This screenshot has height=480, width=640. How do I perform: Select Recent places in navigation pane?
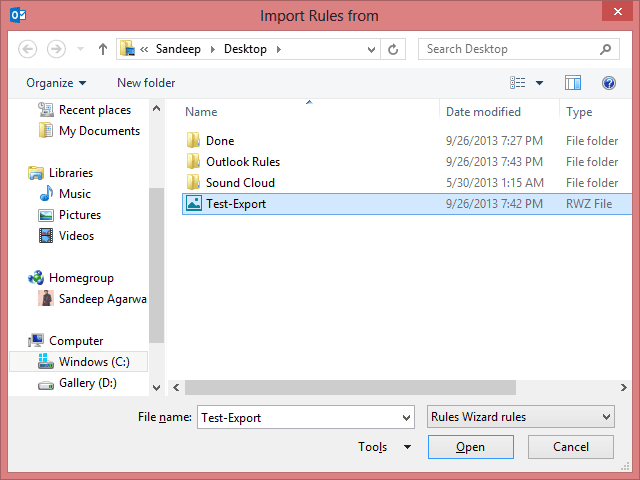click(84, 110)
